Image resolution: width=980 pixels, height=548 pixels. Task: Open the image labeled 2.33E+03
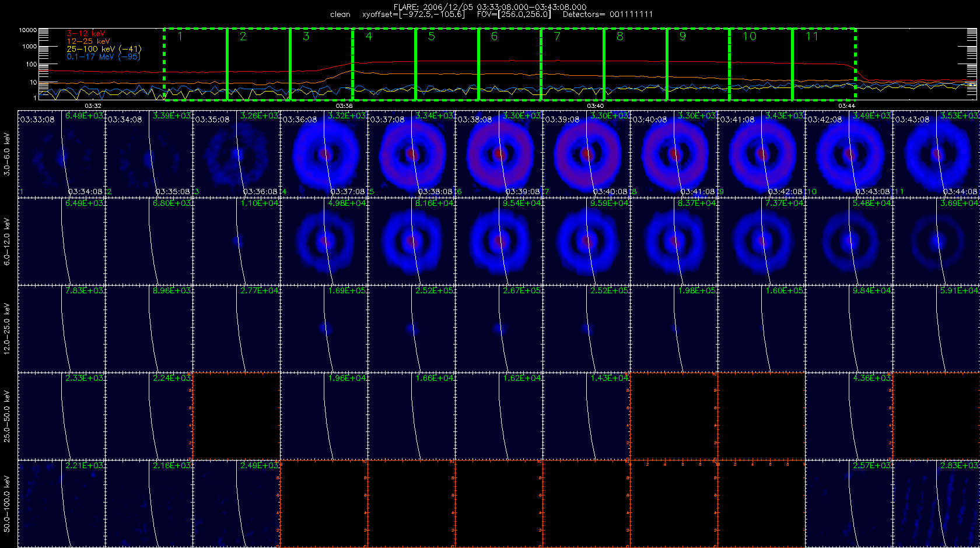(x=61, y=416)
